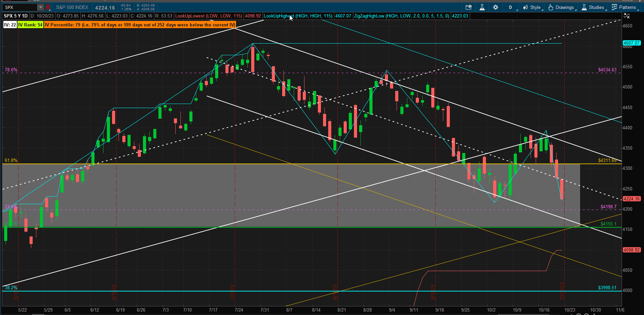Screen dimensions: 644x315
Task: Click the $4155.1 green level label
Action: tap(608, 224)
